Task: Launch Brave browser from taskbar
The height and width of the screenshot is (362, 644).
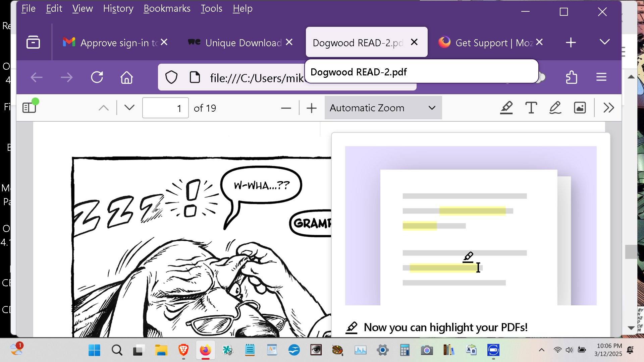Action: 183,350
